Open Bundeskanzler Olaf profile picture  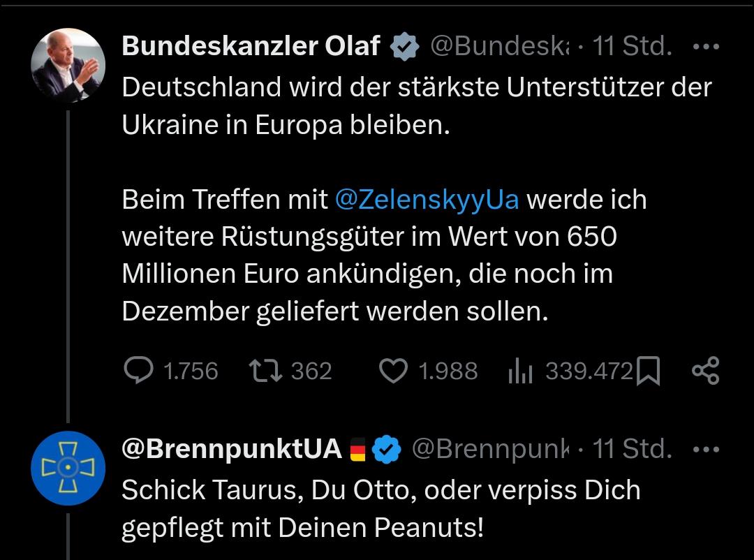68,66
